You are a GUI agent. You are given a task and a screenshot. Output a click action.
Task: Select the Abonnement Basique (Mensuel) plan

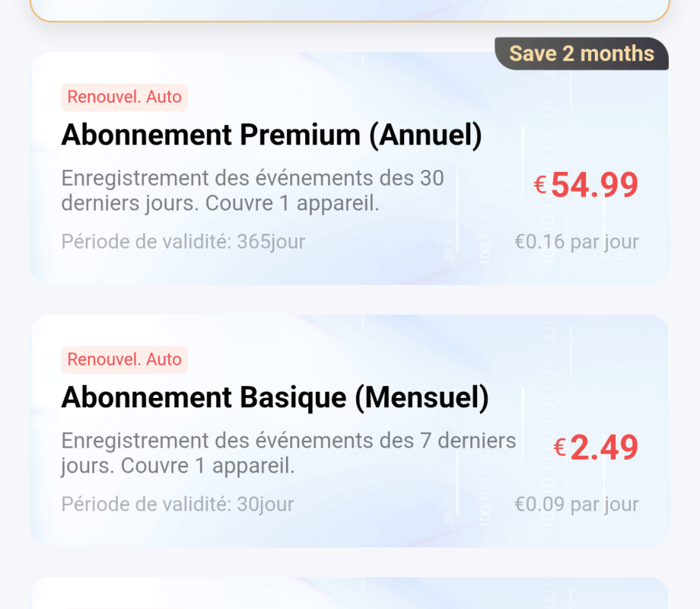(x=350, y=431)
